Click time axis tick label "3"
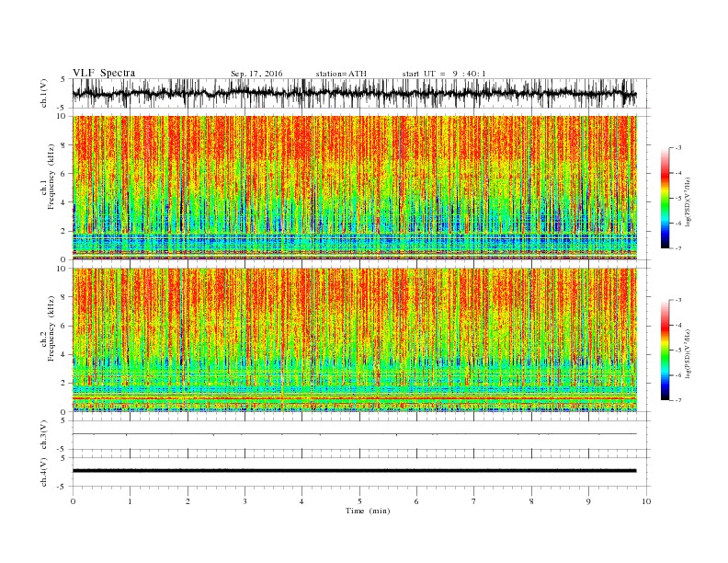This screenshot has height=563, width=728. point(245,501)
